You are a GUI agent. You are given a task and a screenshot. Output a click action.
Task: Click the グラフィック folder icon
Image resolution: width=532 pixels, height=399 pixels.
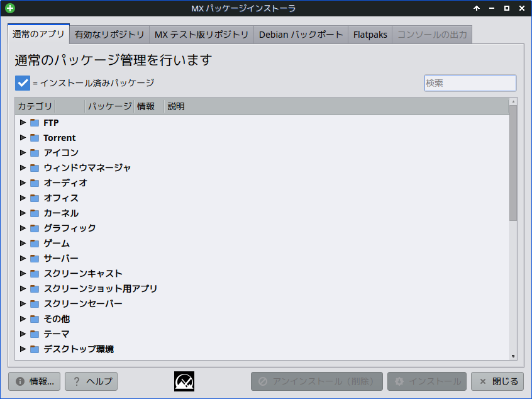click(35, 228)
